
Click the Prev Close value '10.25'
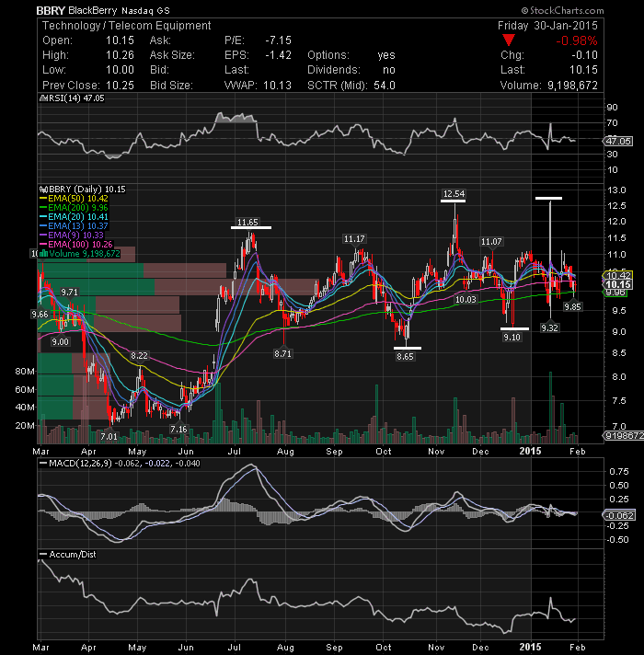point(120,86)
